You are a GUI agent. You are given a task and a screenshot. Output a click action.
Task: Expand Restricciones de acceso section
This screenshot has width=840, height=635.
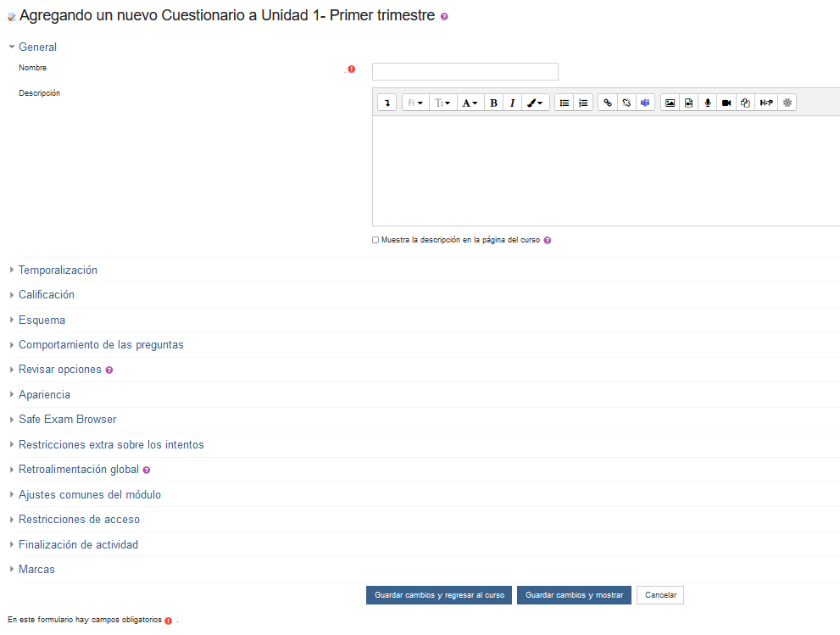[x=79, y=520]
